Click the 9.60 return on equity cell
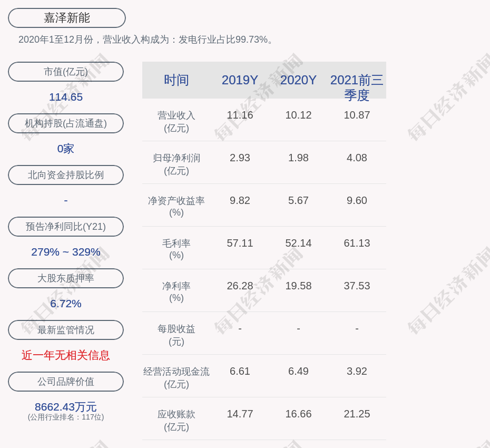The height and width of the screenshot is (448, 490). click(x=357, y=200)
